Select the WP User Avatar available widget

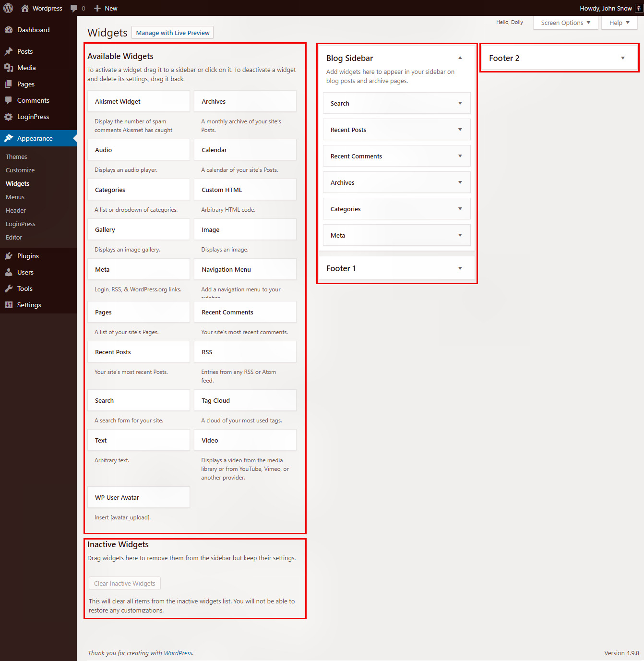139,497
